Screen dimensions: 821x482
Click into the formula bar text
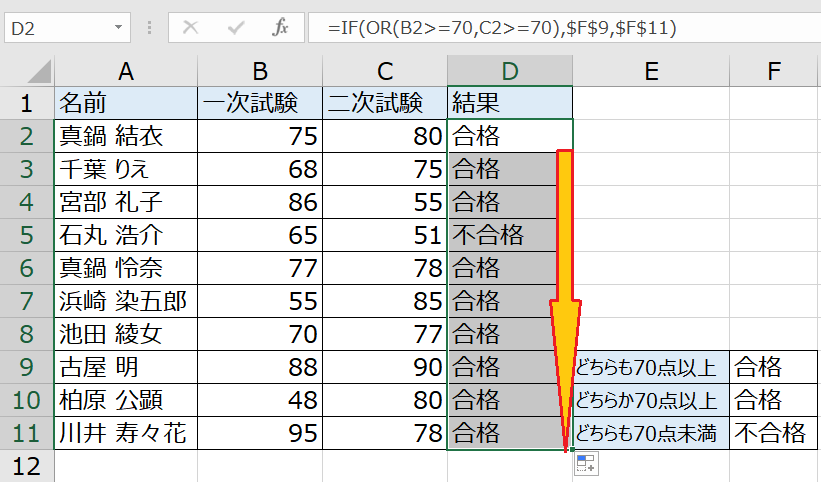pyautogui.click(x=502, y=27)
